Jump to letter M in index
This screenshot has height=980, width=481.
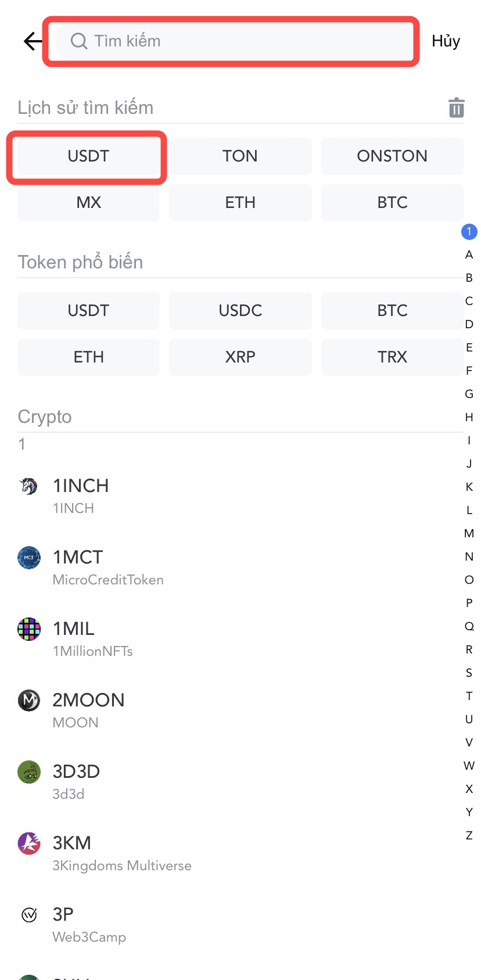(469, 533)
